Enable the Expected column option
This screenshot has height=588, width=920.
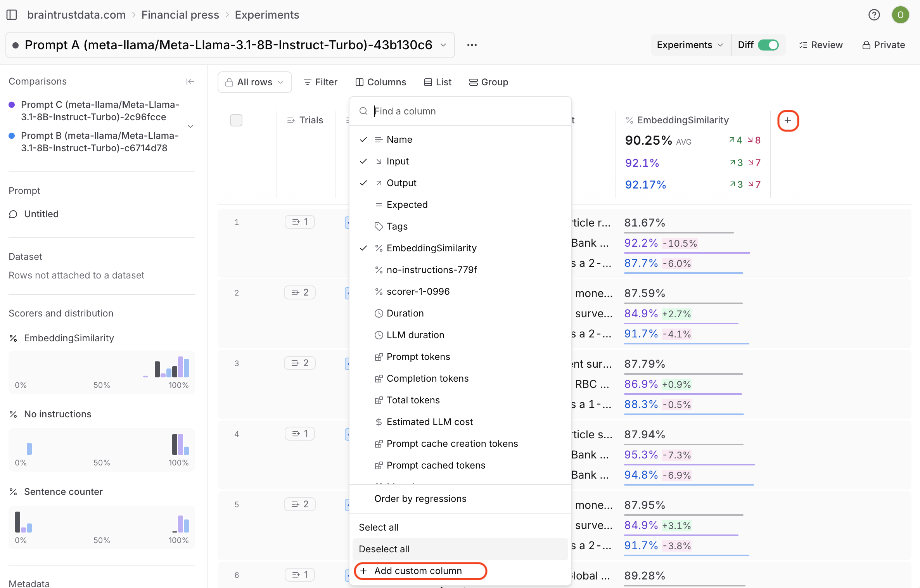point(407,205)
